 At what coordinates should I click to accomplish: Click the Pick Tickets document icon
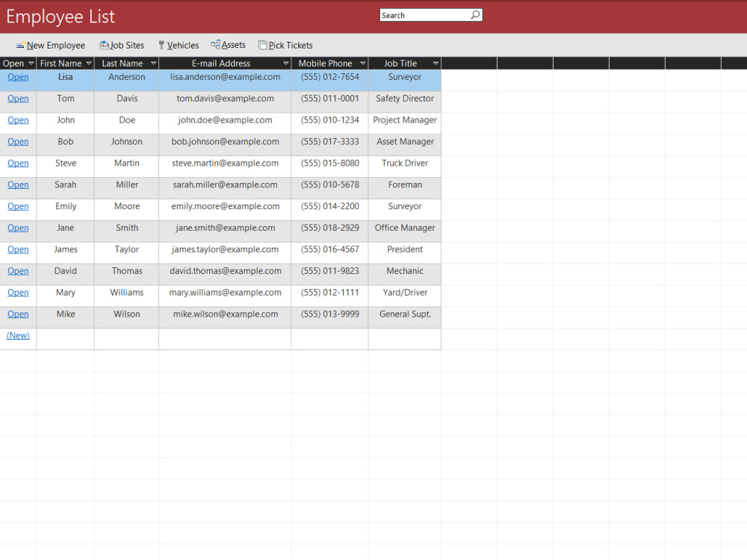[262, 46]
